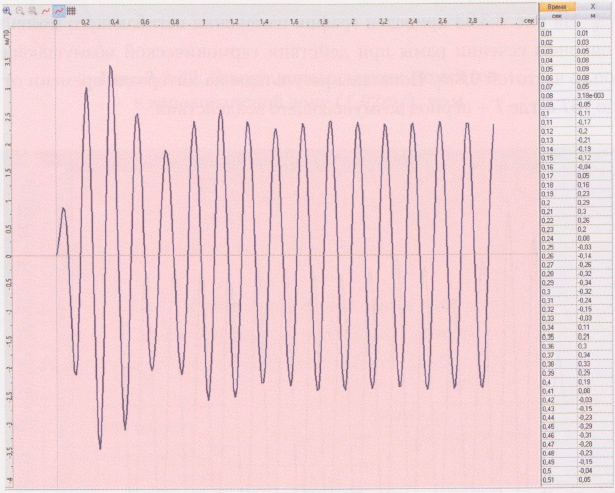Select time cell 0,15 in the table
Screen dimensions: 615x493
tap(558, 158)
